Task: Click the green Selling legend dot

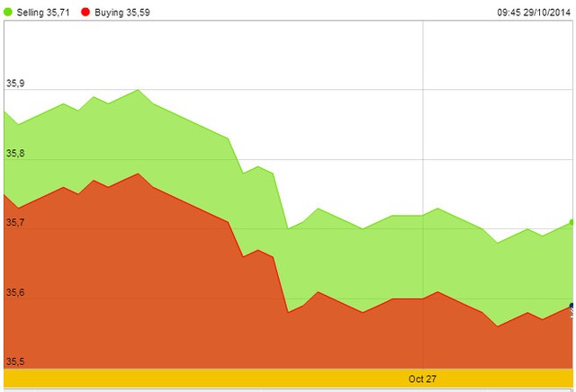Action: pyautogui.click(x=10, y=13)
